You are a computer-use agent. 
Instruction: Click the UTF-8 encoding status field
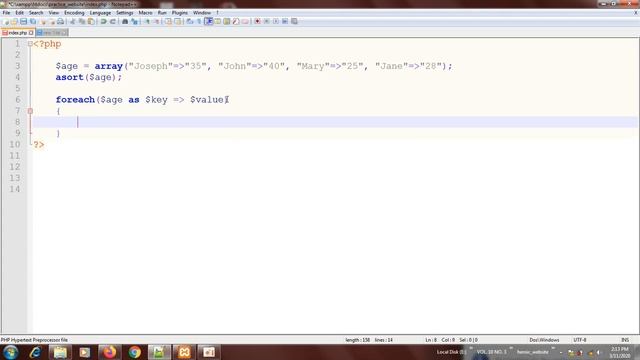580,340
